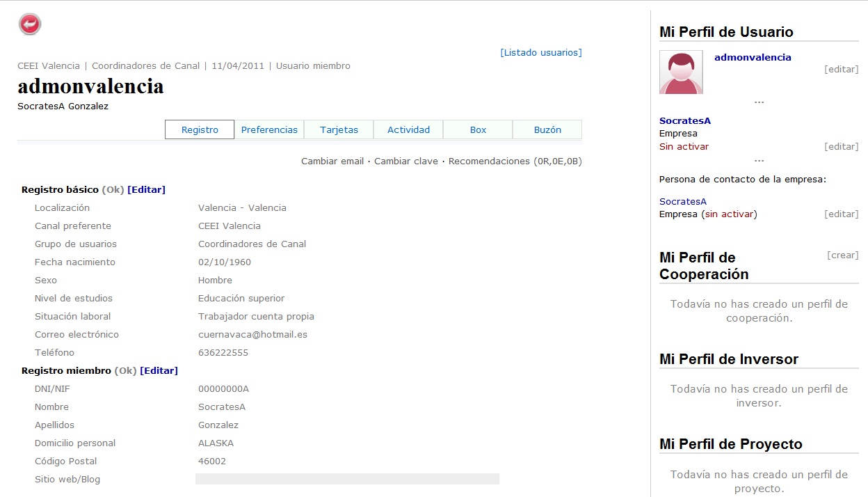Image resolution: width=868 pixels, height=497 pixels.
Task: Open Recomendaciones (0R,0E,0B) link
Action: click(515, 161)
